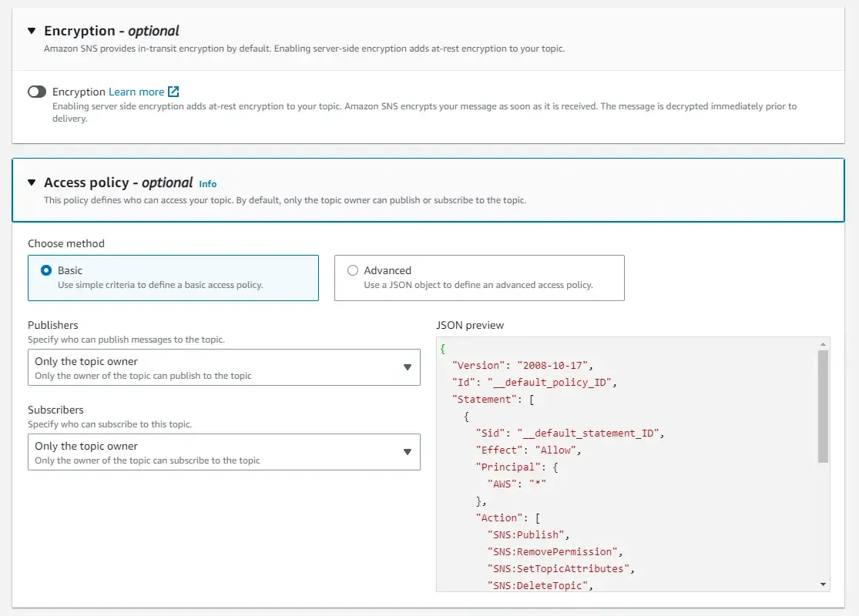Viewport: 859px width, 616px height.
Task: Toggle server-side encryption on
Action: click(x=36, y=91)
